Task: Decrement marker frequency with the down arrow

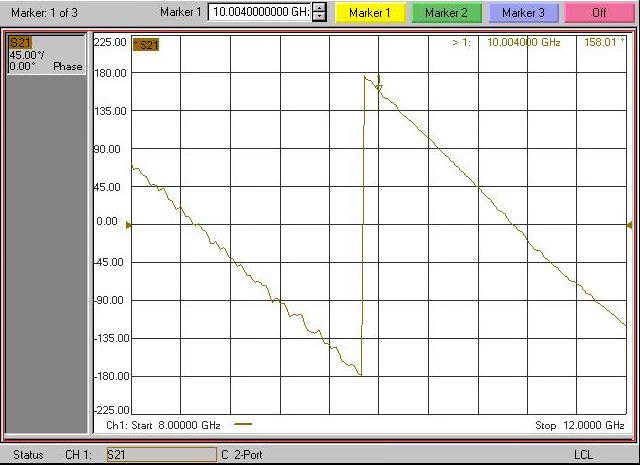Action: pyautogui.click(x=319, y=17)
